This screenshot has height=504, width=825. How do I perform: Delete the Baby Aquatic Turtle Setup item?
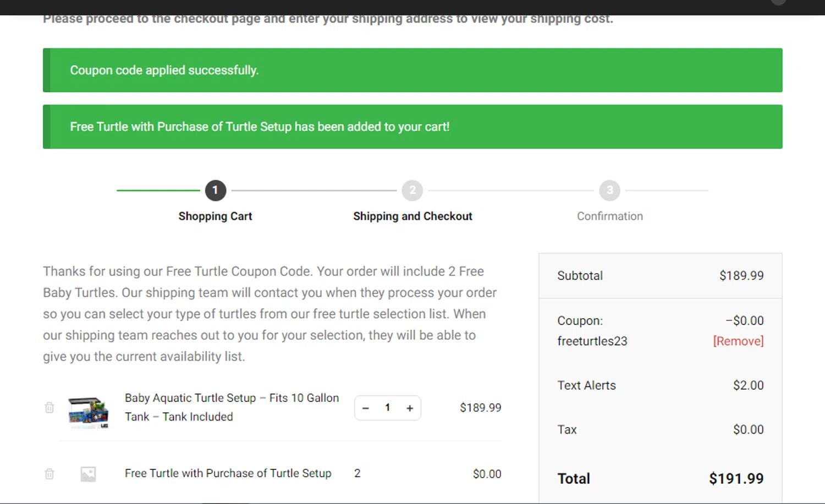[x=50, y=408]
